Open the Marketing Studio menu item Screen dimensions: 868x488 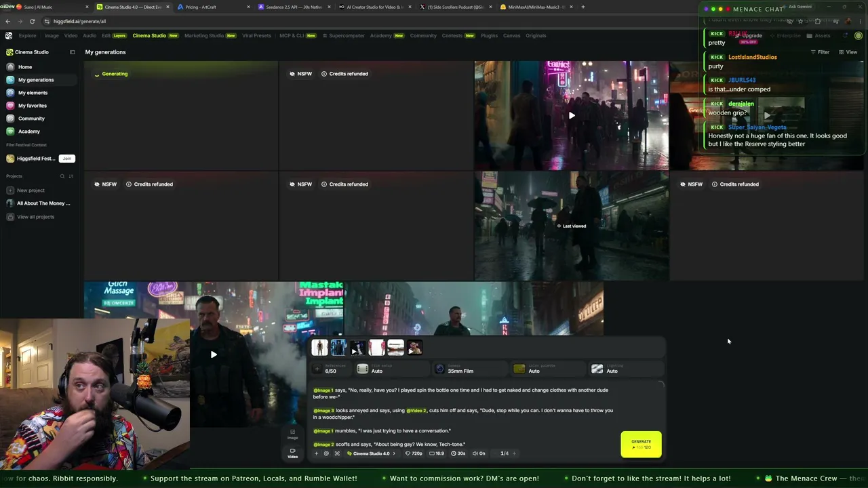[x=210, y=35]
